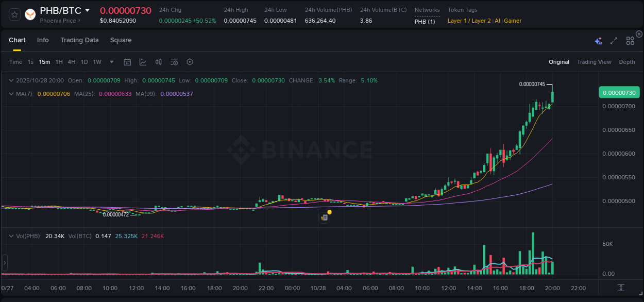Select the 1D timeframe

83,62
